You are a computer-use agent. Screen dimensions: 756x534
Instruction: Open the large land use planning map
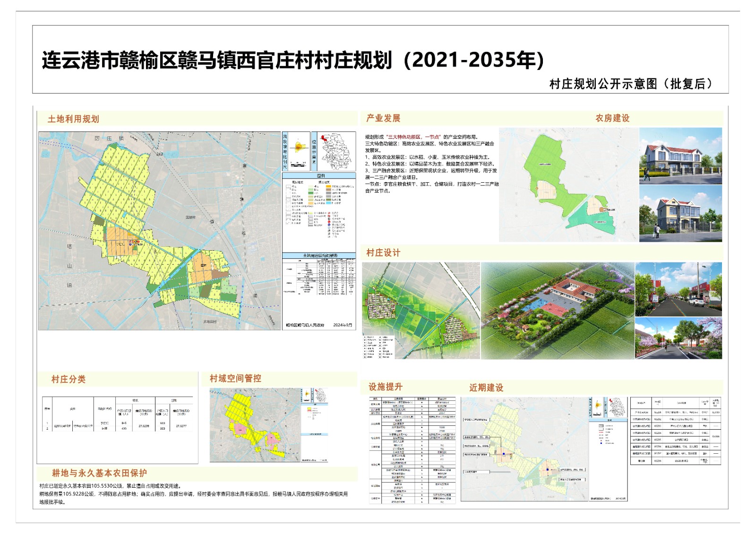(160, 230)
